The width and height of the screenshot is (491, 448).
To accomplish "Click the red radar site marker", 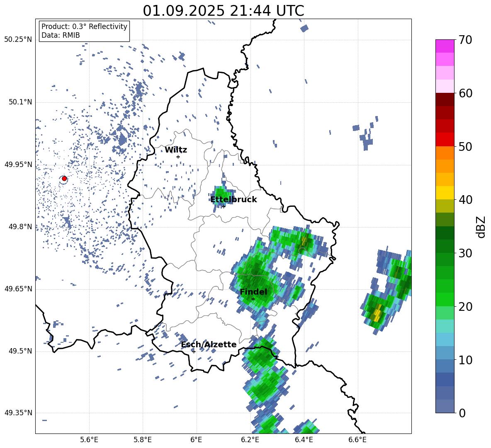I will [64, 179].
